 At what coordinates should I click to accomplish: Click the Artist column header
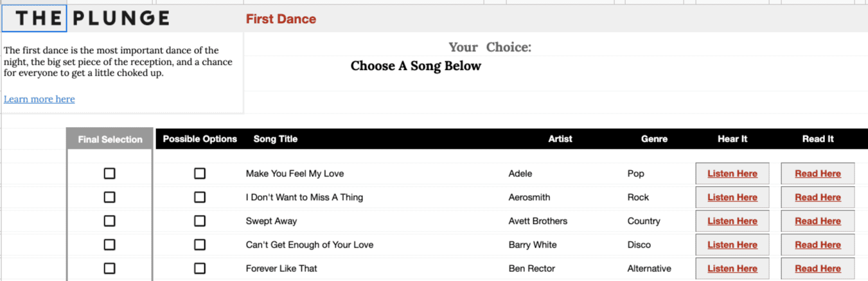(x=560, y=139)
